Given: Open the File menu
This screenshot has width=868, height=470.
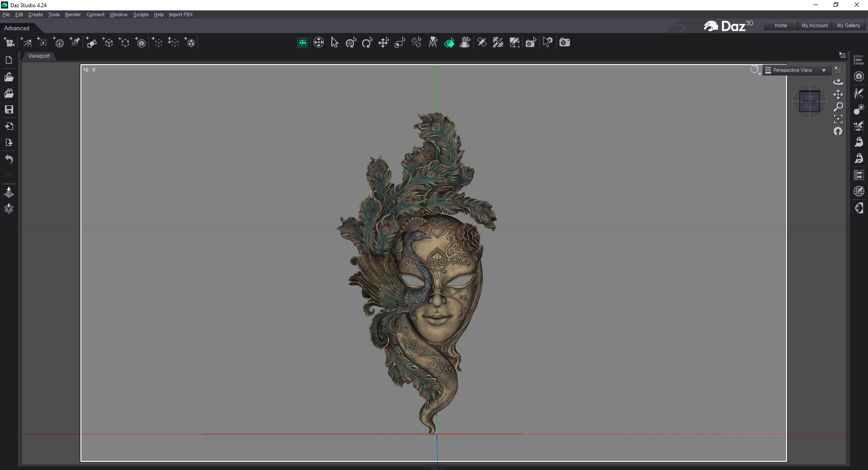Looking at the screenshot, I should tap(6, 14).
